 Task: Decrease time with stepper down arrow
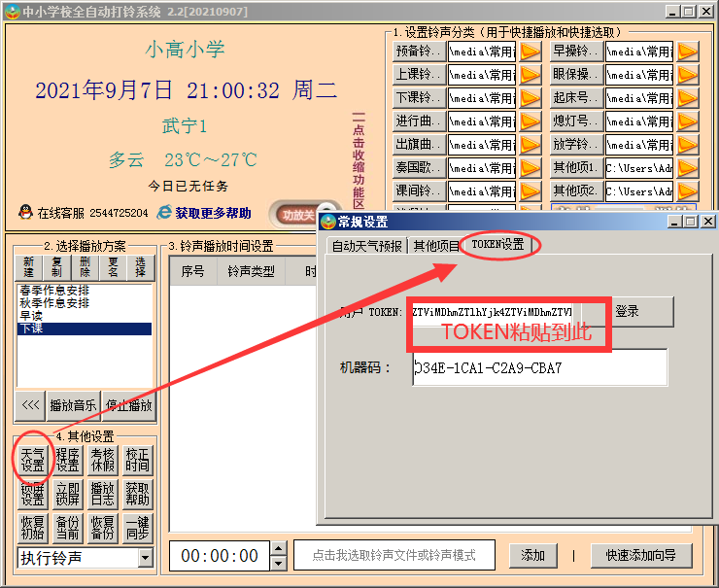click(x=278, y=563)
